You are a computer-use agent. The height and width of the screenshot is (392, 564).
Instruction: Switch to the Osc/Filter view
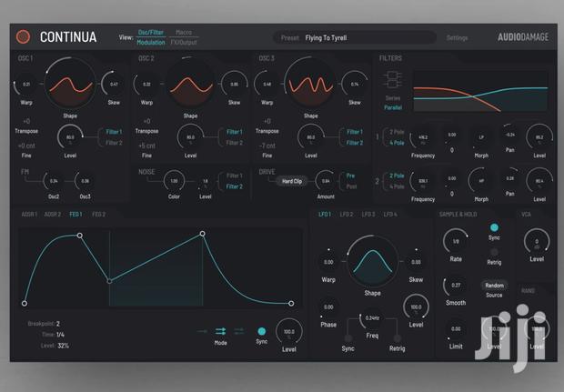151,33
